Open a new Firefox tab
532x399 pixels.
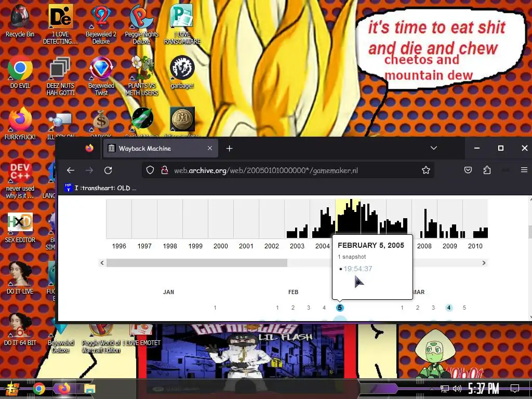pos(229,148)
